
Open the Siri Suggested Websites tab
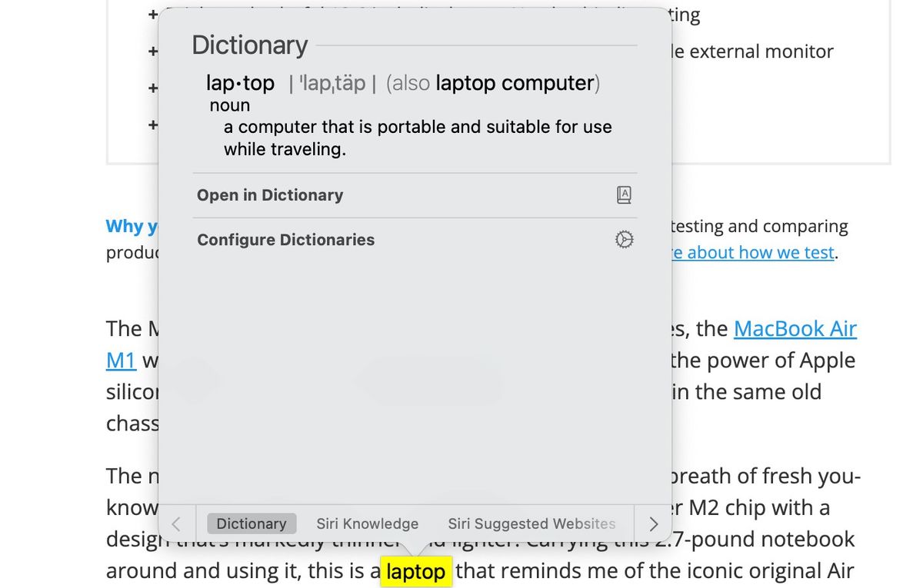click(x=531, y=523)
